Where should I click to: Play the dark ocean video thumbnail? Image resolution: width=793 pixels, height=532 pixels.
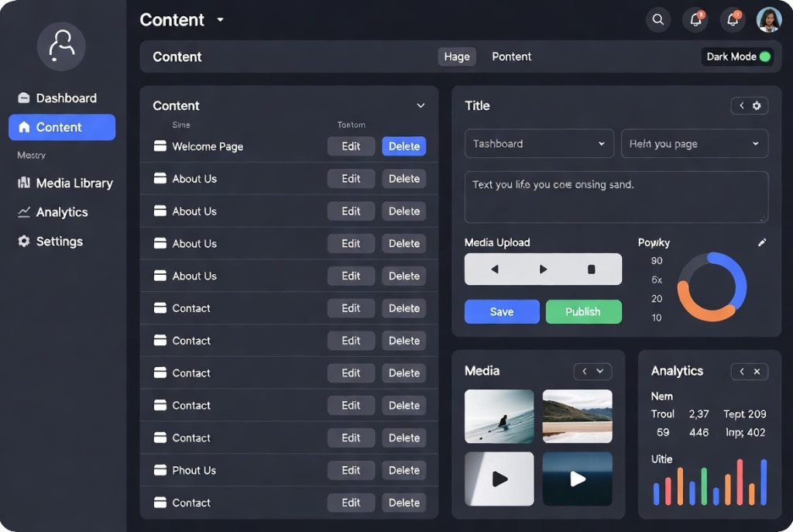[577, 479]
